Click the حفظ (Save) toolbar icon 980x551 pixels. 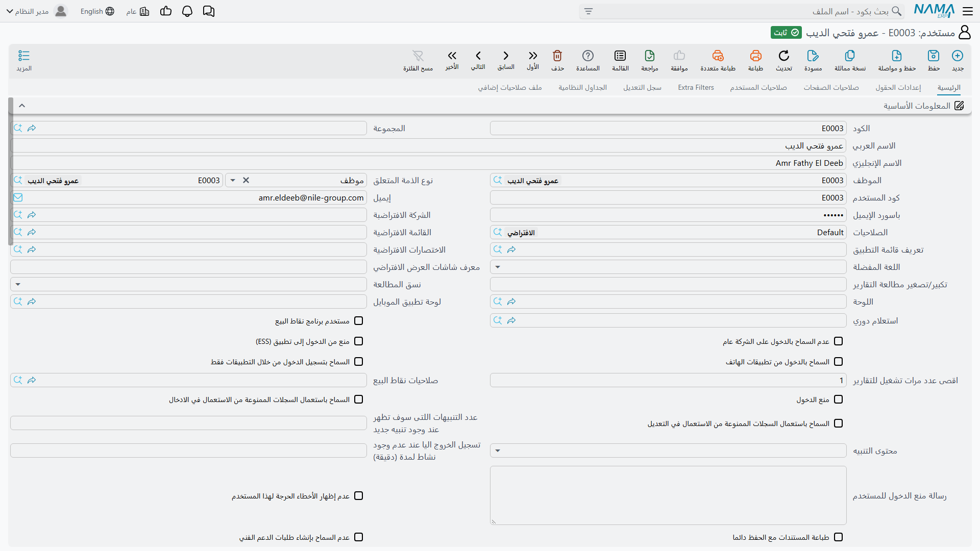(x=934, y=56)
